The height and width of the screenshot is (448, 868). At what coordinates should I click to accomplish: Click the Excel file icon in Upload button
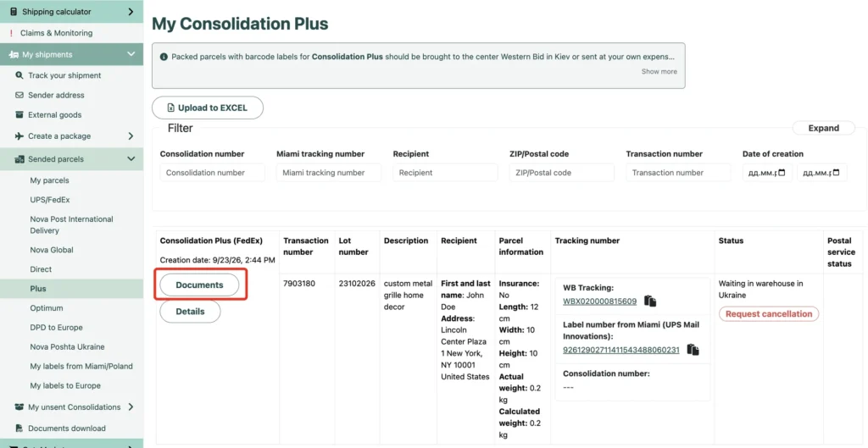coord(170,108)
